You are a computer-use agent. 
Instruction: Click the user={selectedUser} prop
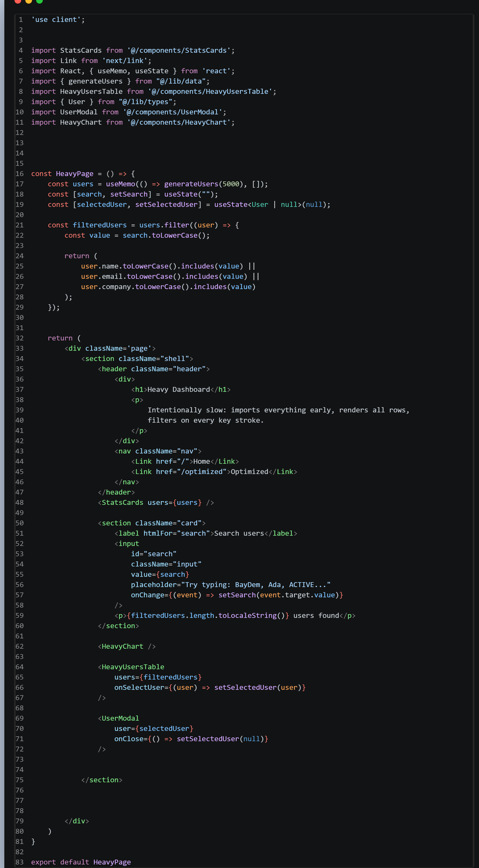click(x=154, y=729)
